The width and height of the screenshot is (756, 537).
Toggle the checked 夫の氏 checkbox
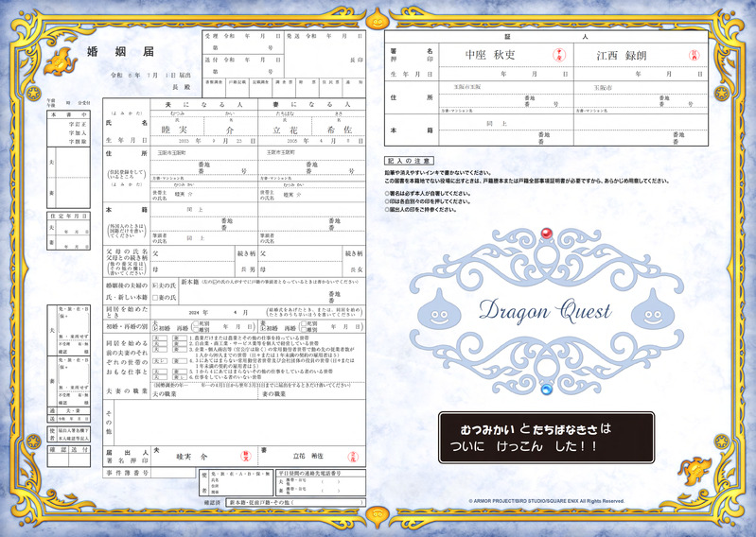click(x=155, y=286)
